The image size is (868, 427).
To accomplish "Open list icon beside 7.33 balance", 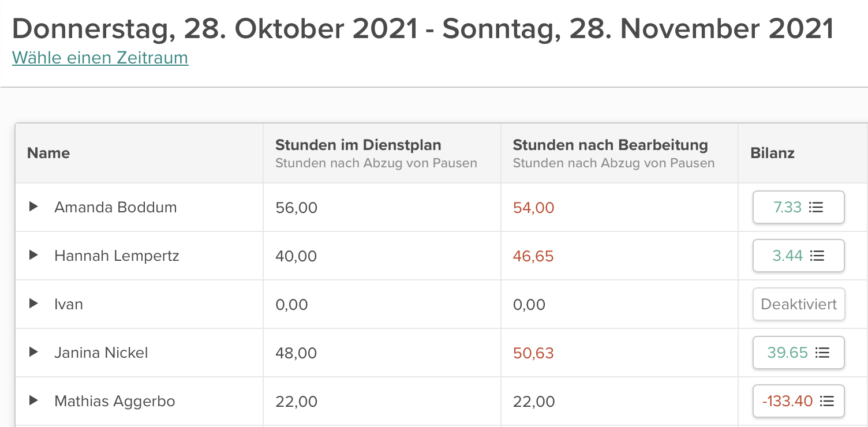I will [816, 207].
